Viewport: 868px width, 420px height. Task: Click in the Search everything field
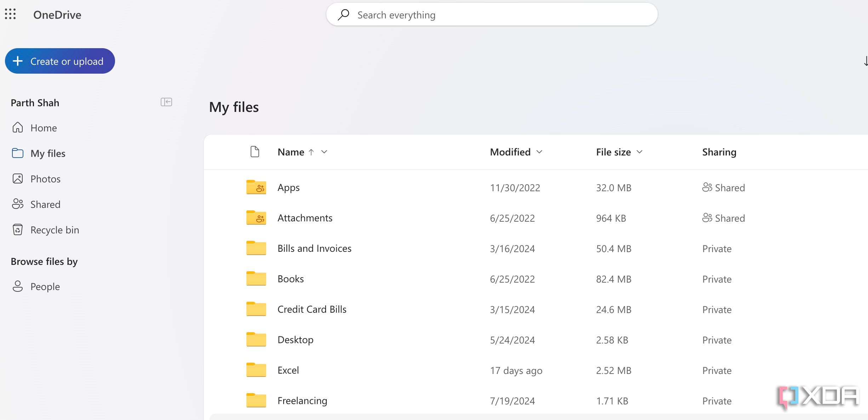492,15
